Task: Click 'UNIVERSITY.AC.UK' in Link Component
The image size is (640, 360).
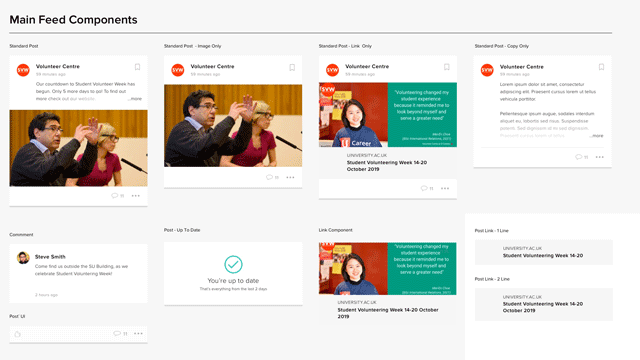Action: tap(357, 302)
